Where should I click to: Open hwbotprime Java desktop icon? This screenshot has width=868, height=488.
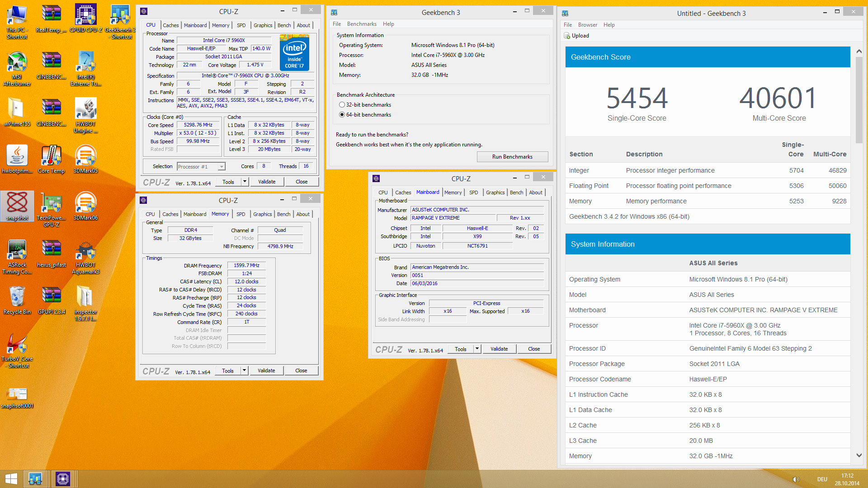[x=17, y=160]
